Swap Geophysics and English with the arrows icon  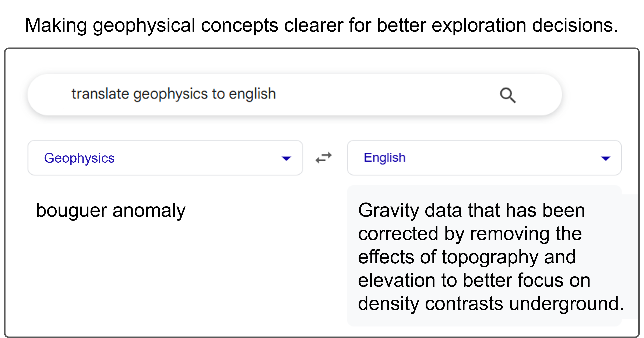tap(324, 158)
